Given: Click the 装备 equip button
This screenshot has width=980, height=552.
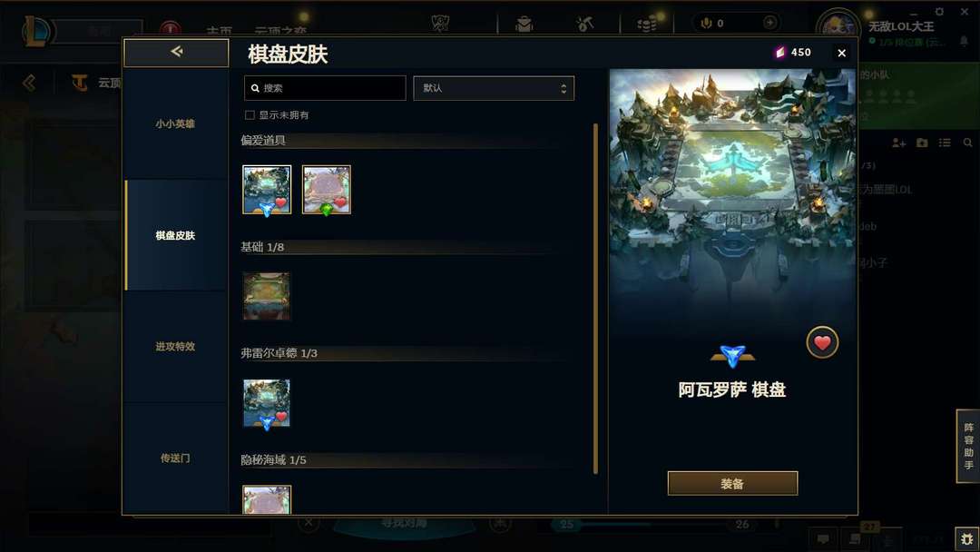Looking at the screenshot, I should (732, 483).
